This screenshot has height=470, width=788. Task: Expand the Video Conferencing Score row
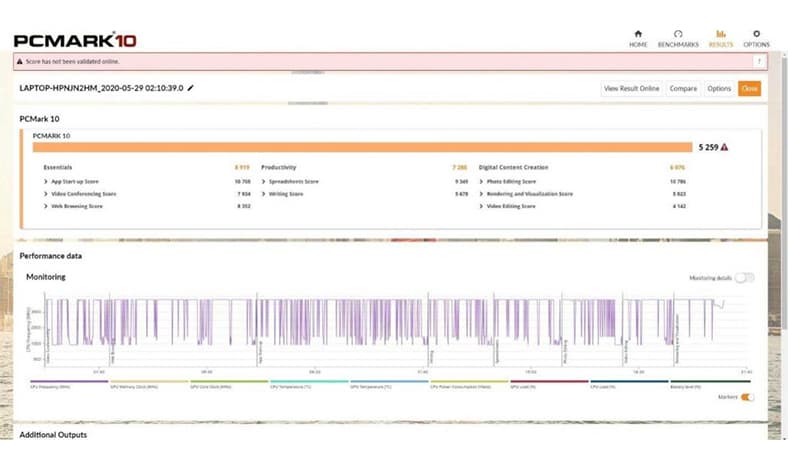point(46,194)
